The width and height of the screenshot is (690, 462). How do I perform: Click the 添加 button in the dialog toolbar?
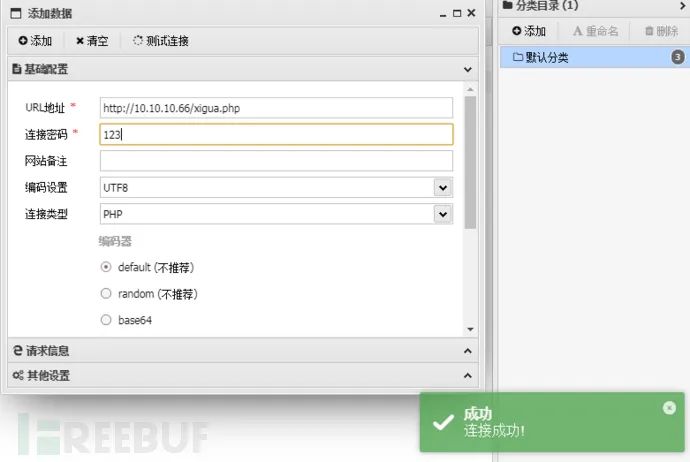coord(35,41)
